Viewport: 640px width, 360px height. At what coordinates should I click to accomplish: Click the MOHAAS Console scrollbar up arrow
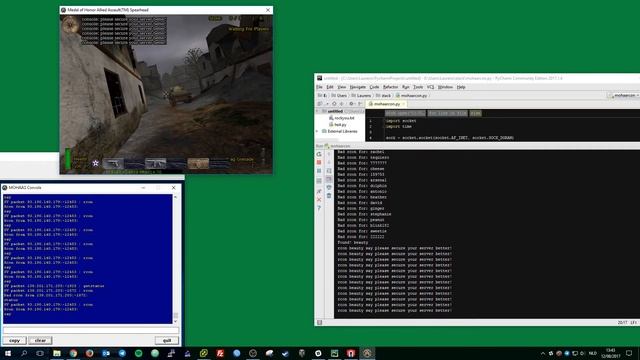176,197
